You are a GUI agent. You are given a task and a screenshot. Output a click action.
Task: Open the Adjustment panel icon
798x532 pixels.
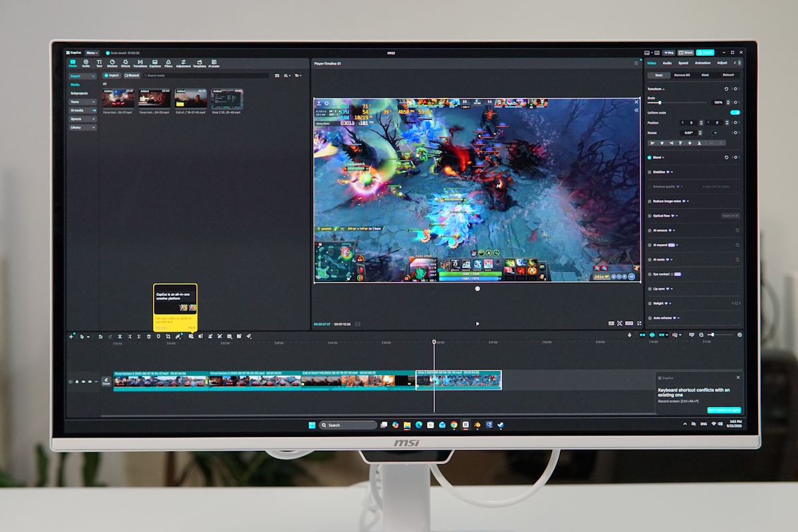click(183, 62)
